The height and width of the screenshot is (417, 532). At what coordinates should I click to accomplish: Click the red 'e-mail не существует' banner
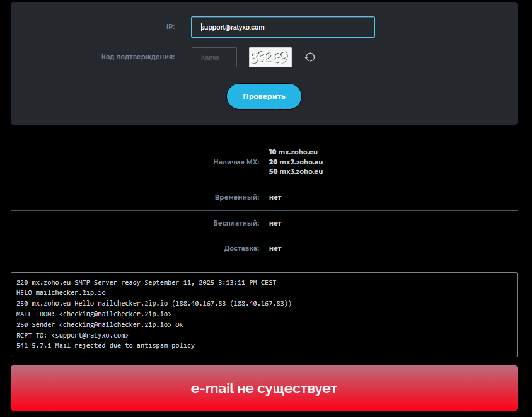click(264, 388)
